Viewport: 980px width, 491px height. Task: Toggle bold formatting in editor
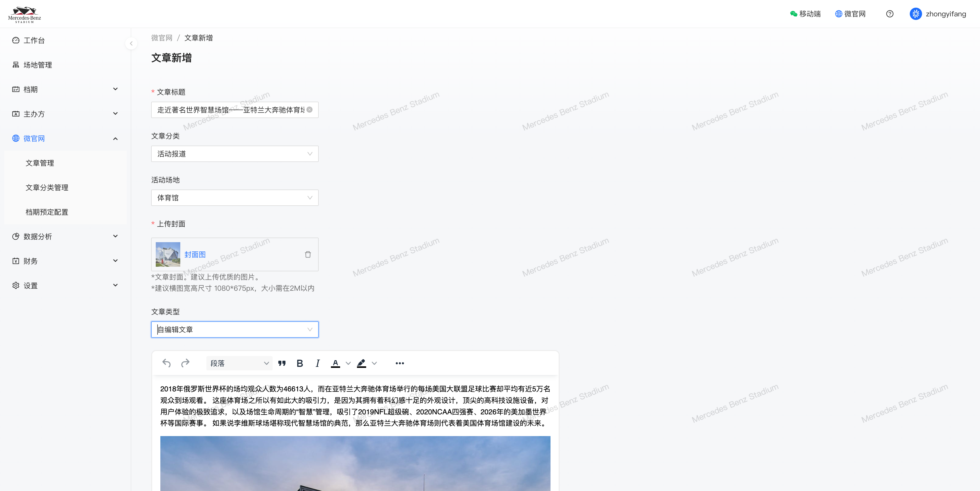click(300, 363)
